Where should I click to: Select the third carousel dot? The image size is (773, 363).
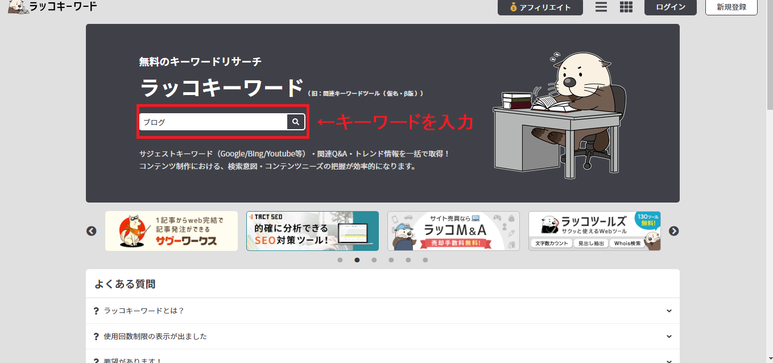tap(374, 260)
